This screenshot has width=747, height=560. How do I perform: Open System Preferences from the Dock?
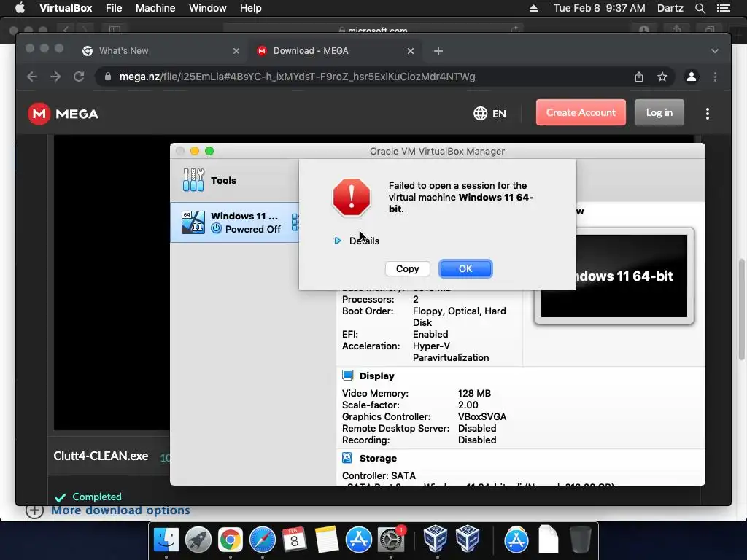point(392,540)
